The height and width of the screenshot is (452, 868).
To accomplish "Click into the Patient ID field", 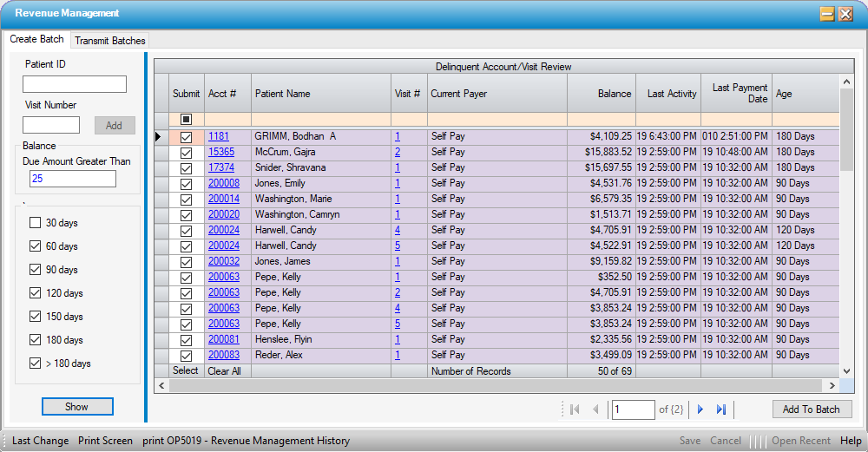I will (x=75, y=84).
